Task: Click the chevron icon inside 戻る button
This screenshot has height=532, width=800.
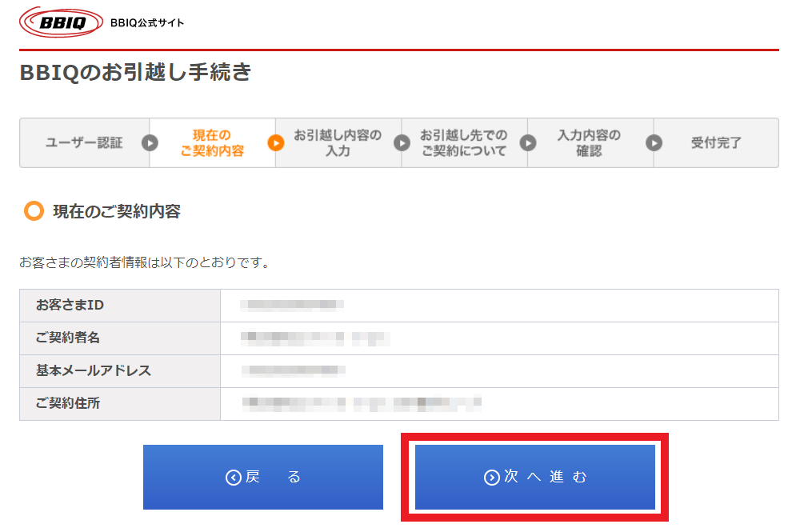Action: point(234,478)
